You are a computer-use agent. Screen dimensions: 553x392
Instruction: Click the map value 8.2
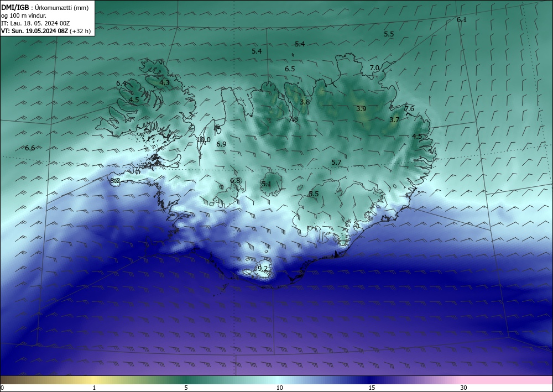point(115,181)
